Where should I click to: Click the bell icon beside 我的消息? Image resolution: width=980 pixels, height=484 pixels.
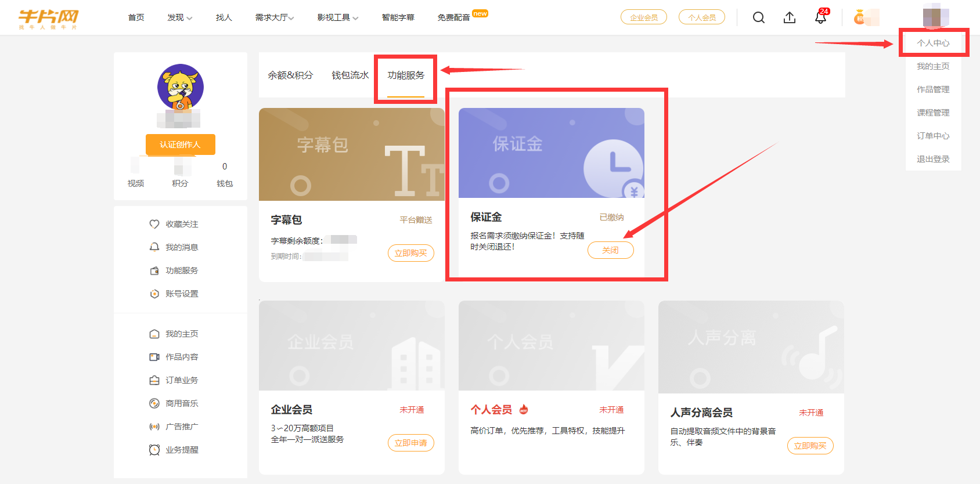coord(154,247)
